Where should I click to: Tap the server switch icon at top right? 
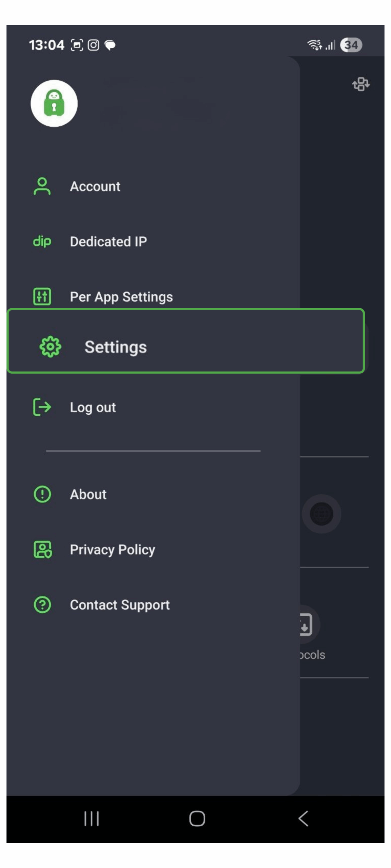pyautogui.click(x=361, y=84)
